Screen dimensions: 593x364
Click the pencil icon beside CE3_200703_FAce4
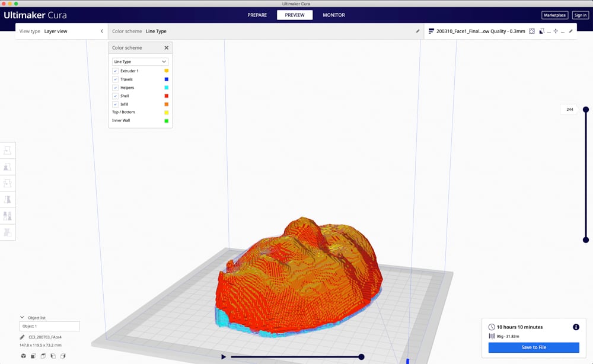click(23, 337)
